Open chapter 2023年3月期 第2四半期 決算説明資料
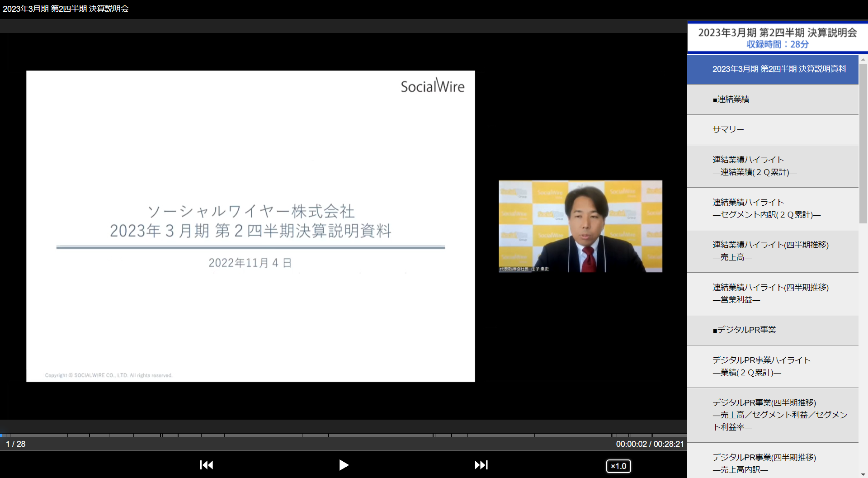Viewport: 868px width, 478px height. coord(773,69)
